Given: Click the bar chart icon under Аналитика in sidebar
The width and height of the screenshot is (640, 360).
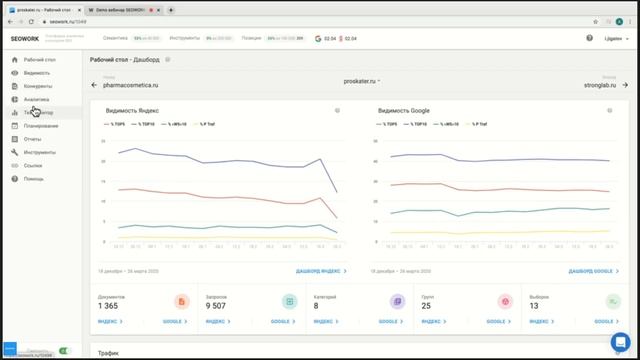Looking at the screenshot, I should pos(15,113).
